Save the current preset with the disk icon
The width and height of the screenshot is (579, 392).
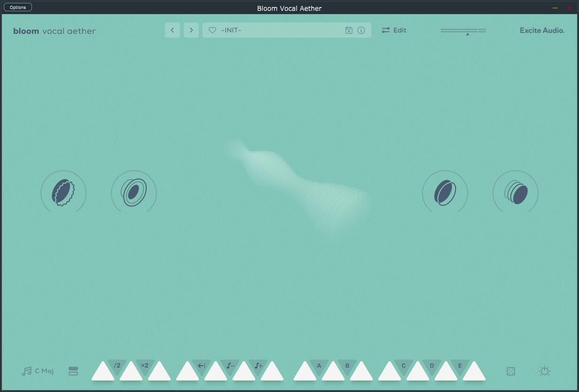click(x=349, y=30)
